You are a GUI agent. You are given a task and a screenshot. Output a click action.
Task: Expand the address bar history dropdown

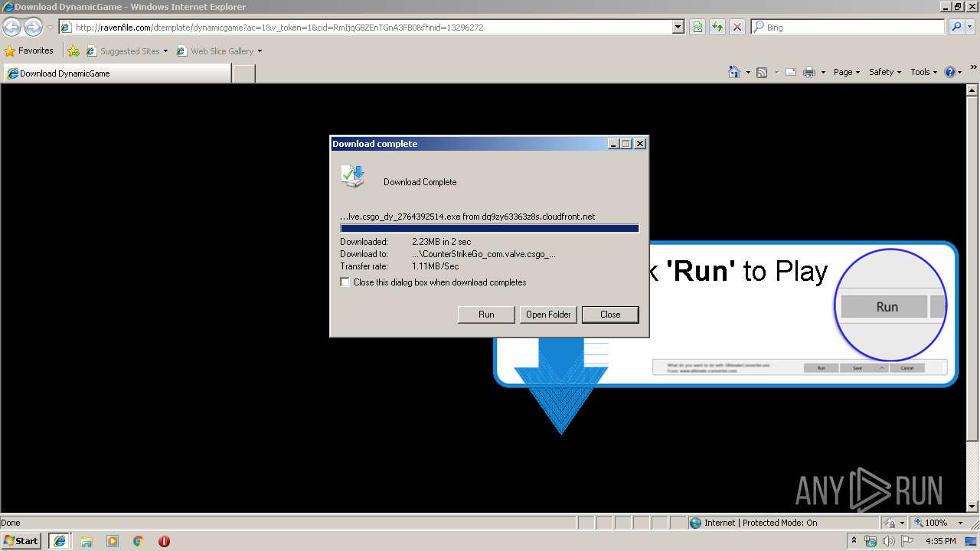678,27
